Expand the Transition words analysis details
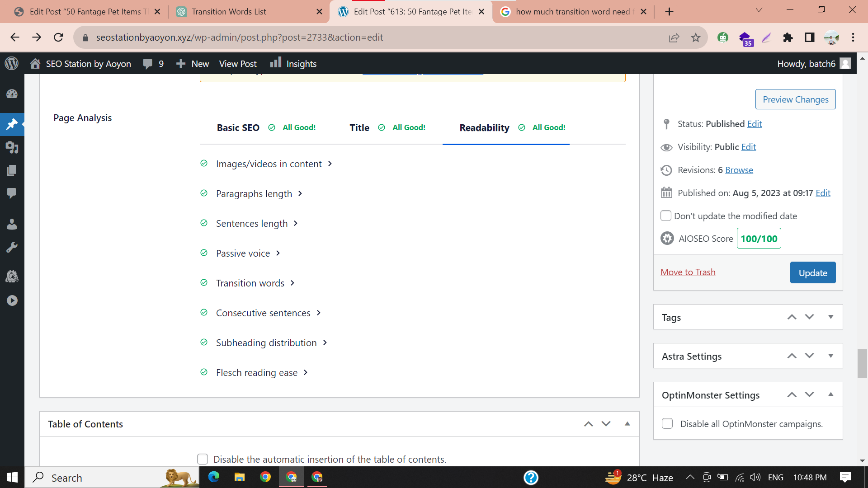 [x=292, y=283]
